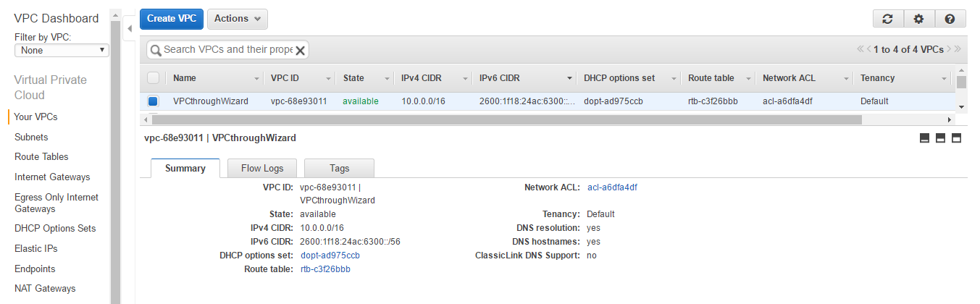Viewport: 980px width, 304px height.
Task: Uncheck the VPCthroughWizard row checkbox
Action: (x=153, y=101)
